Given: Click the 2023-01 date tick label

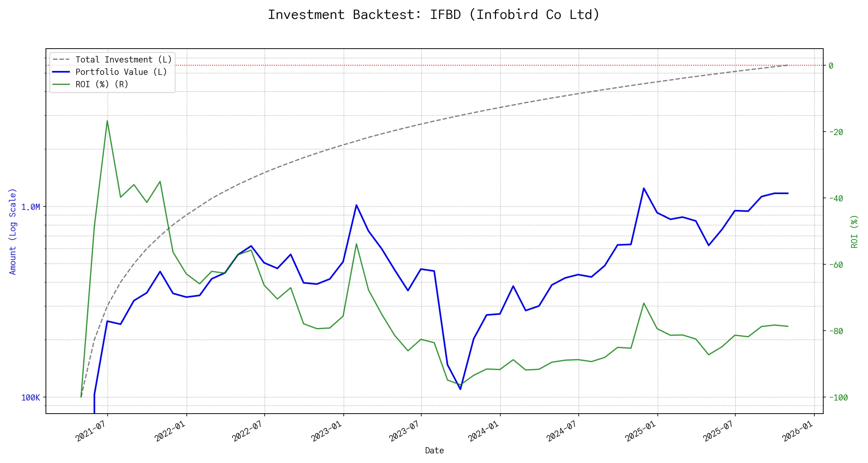Looking at the screenshot, I should [x=327, y=431].
